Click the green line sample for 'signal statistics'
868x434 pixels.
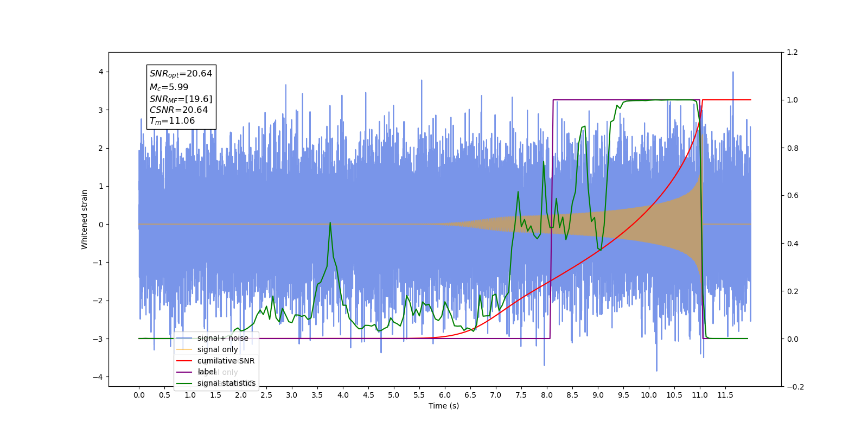click(184, 383)
